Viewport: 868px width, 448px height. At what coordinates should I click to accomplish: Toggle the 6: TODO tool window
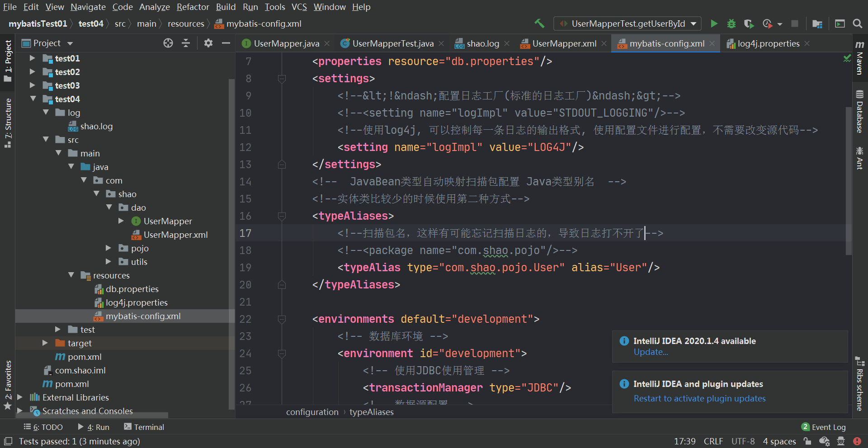coord(43,427)
